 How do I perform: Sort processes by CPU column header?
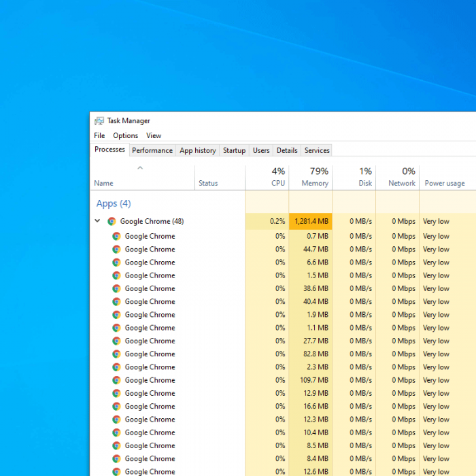coord(267,177)
